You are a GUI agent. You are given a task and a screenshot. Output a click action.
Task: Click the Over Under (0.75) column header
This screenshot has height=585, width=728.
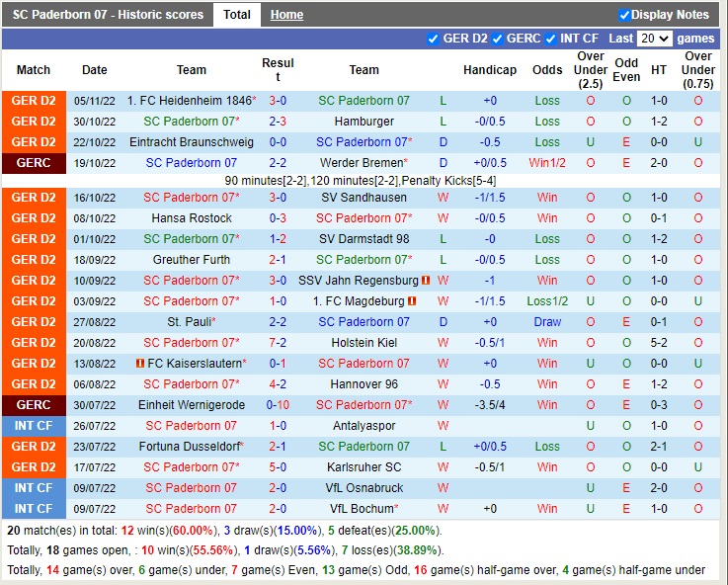(x=698, y=70)
